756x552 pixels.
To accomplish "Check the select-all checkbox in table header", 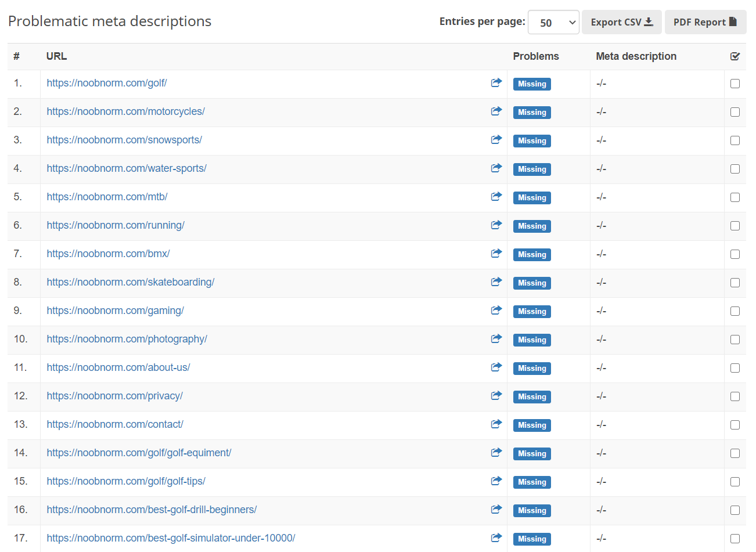I will (735, 56).
